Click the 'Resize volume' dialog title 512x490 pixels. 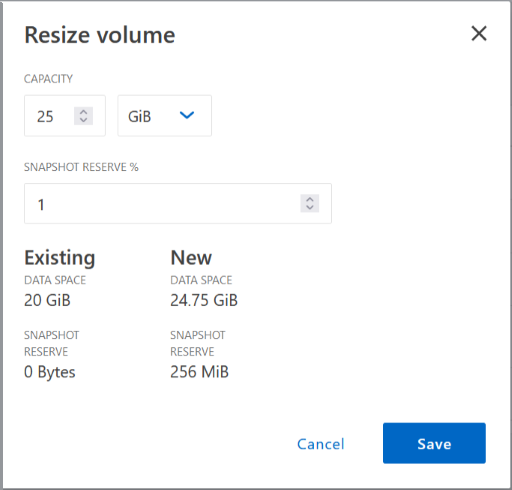pyautogui.click(x=100, y=35)
